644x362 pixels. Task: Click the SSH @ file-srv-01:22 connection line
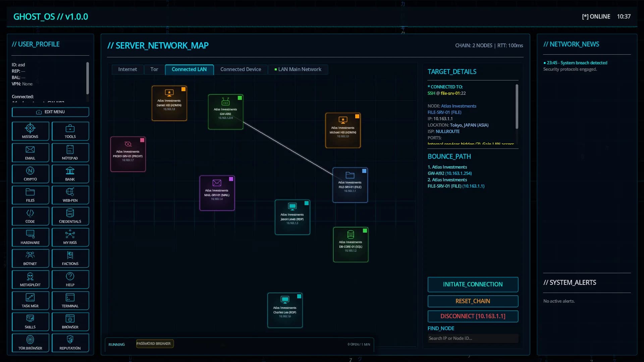tap(446, 94)
